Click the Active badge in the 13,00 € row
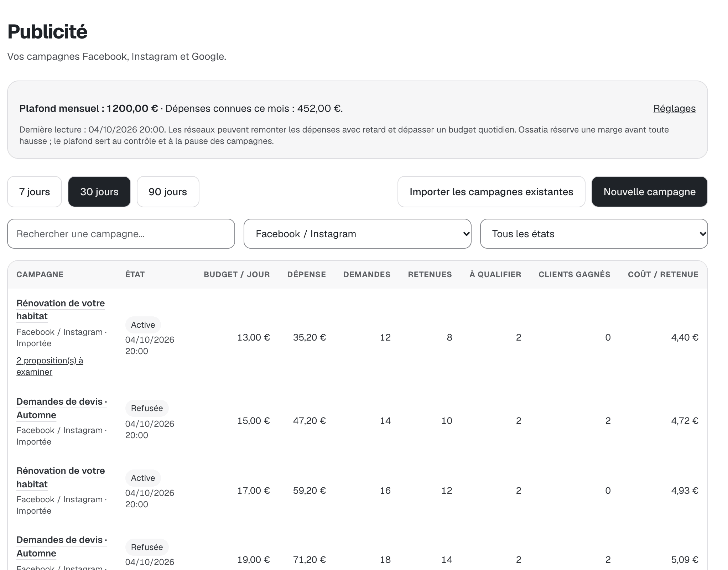Viewport: 728px width, 570px height. coord(143,325)
